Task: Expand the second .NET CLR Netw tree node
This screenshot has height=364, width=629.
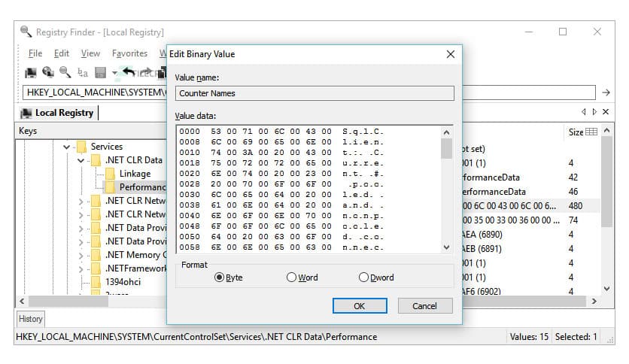Action: coord(81,215)
